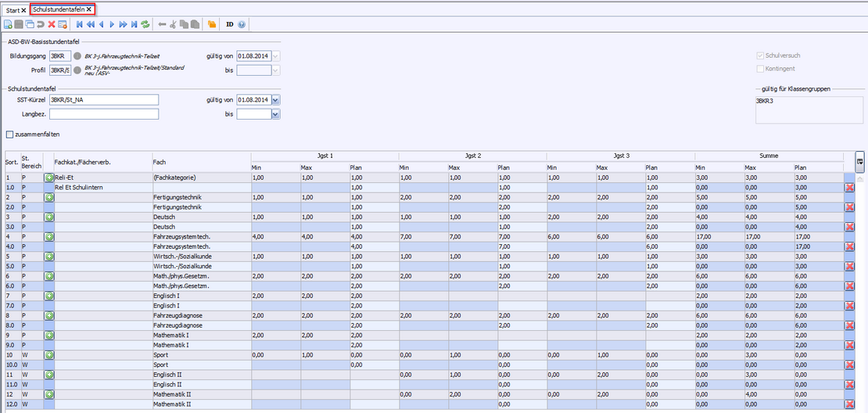Toggle the Kontingent checkbox
868x413 pixels.
click(759, 69)
